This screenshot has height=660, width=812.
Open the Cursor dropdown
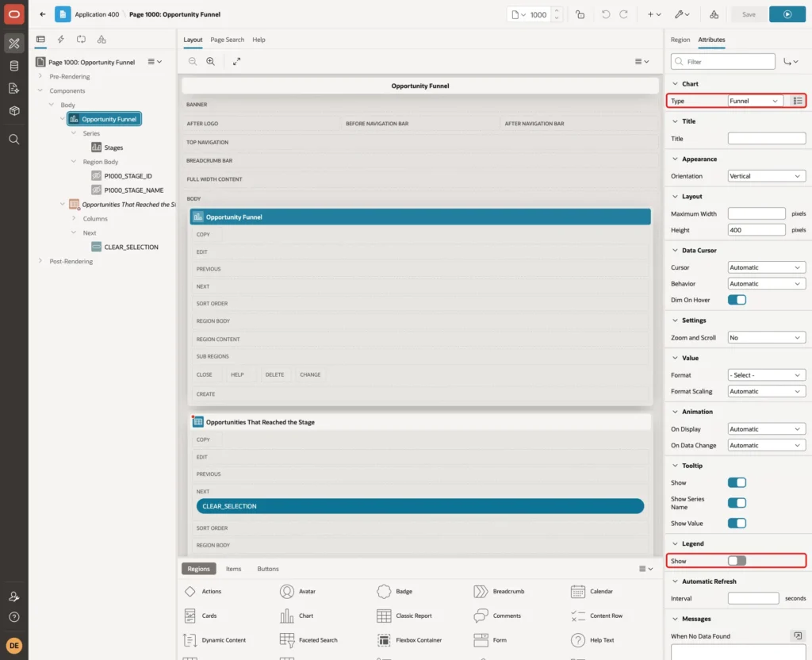point(767,267)
